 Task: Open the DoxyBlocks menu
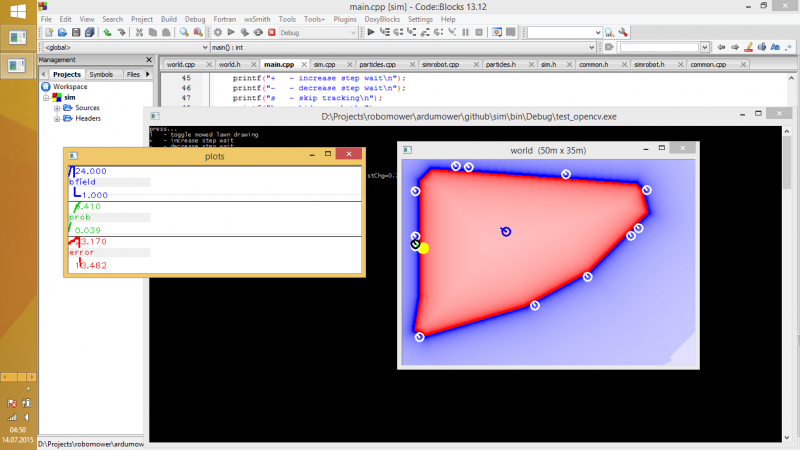tap(382, 19)
